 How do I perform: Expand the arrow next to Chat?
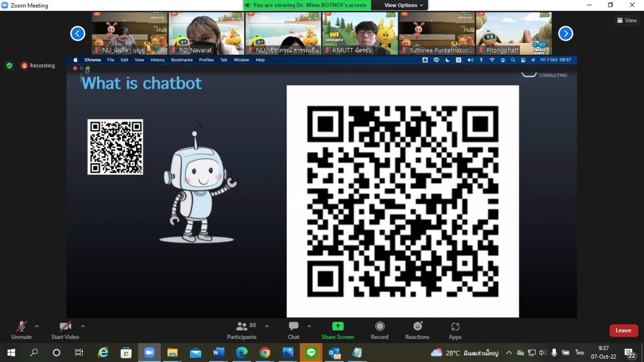coord(309,326)
